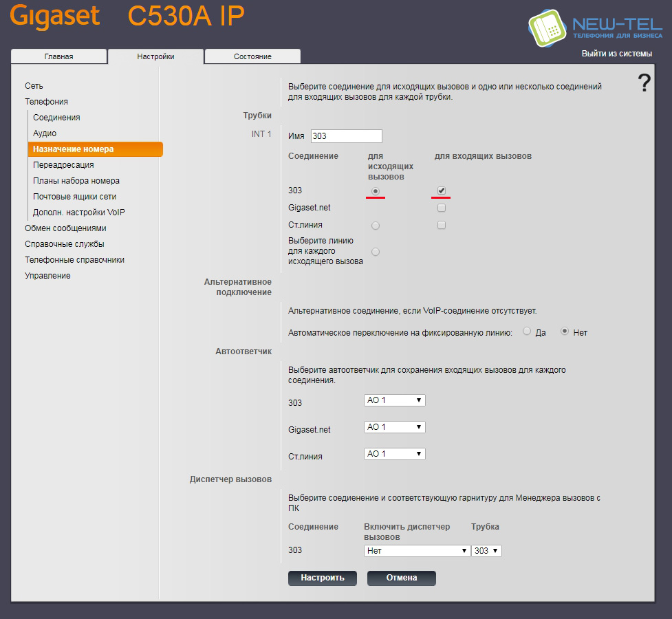
Task: Click the help question mark icon
Action: point(644,84)
